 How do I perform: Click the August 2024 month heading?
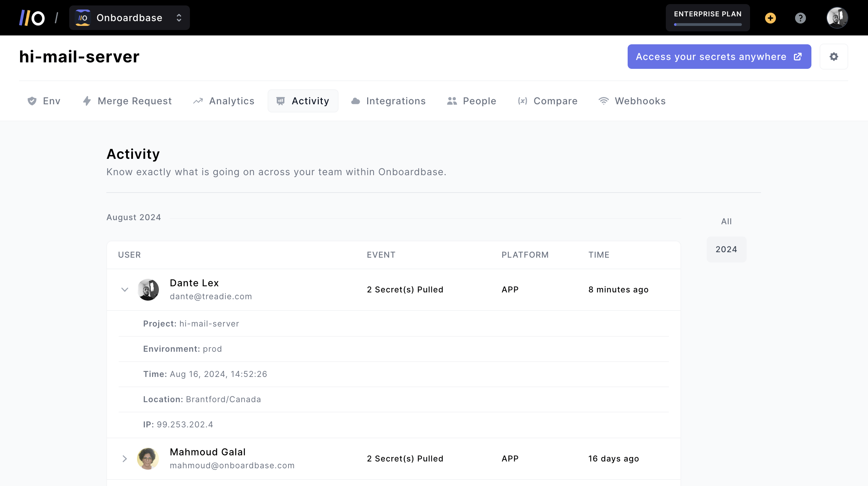click(x=134, y=217)
